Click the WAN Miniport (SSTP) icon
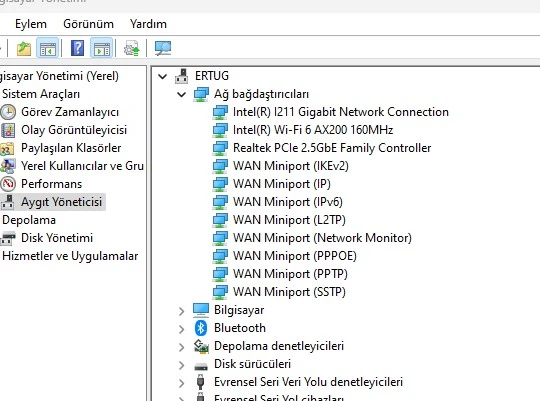 pyautogui.click(x=220, y=291)
